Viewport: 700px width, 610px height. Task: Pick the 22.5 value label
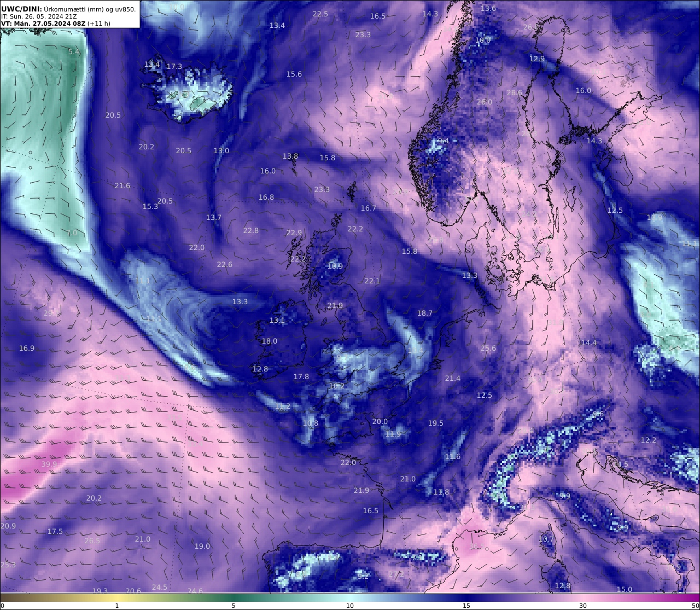coord(320,14)
